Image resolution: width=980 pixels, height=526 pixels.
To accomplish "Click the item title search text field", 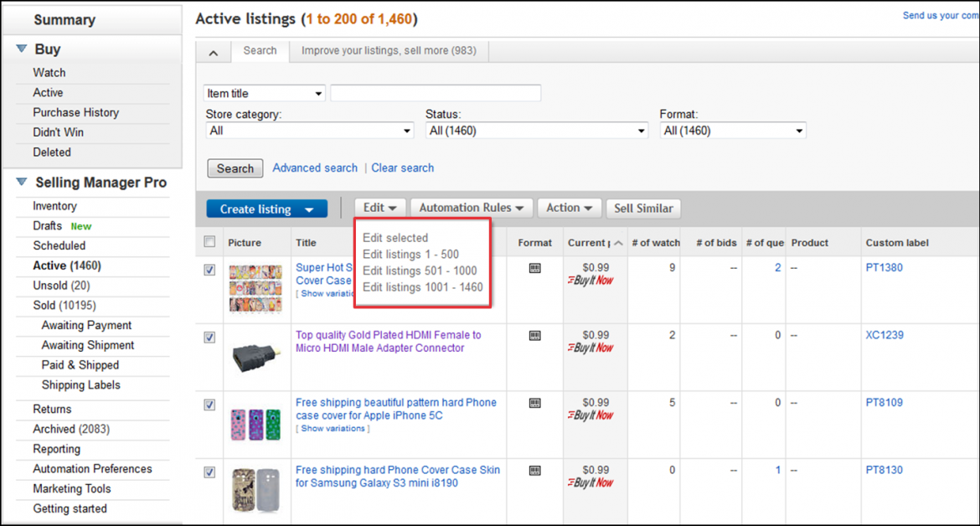I will pos(436,93).
